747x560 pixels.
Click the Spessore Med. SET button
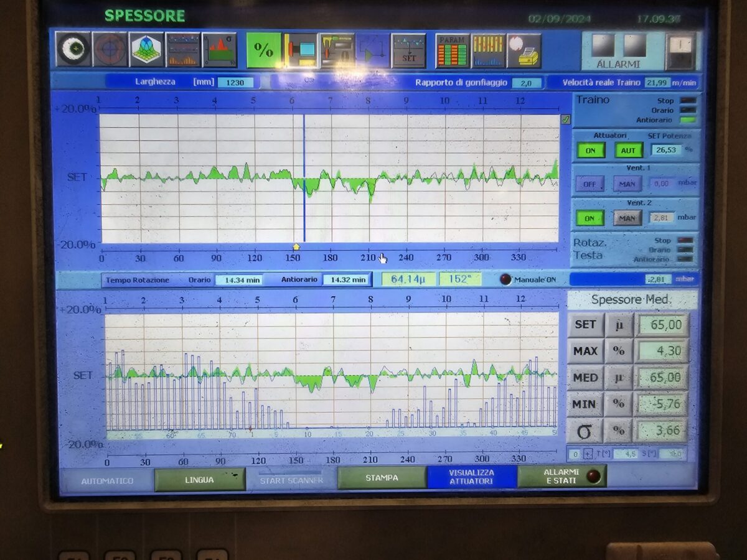(x=585, y=325)
